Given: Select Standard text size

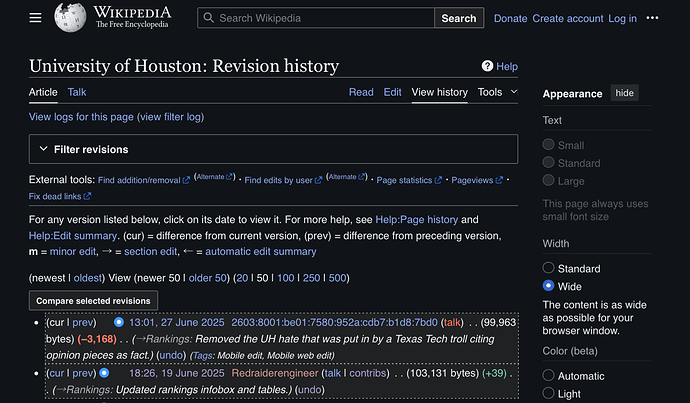Looking at the screenshot, I should click(x=548, y=162).
